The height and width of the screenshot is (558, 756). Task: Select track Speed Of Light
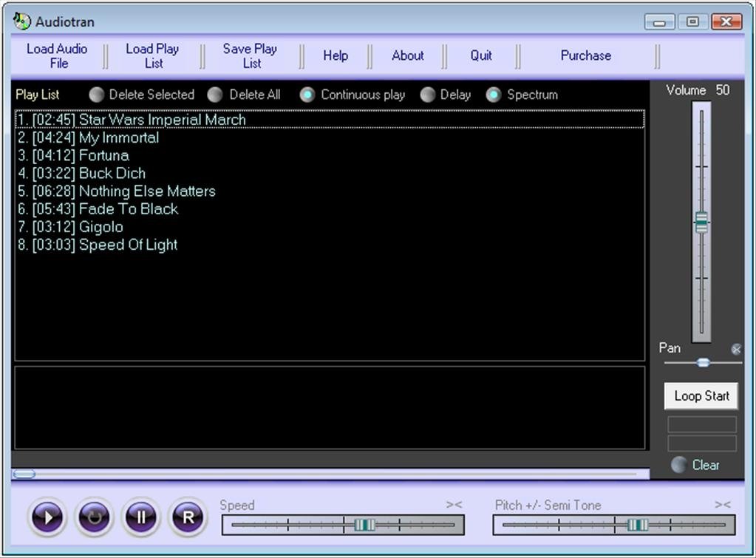point(330,245)
